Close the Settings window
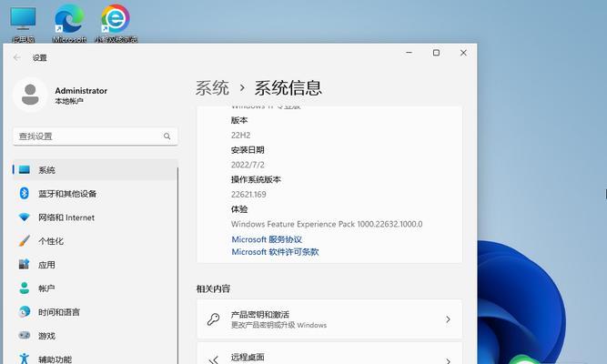This screenshot has width=607, height=364. pyautogui.click(x=463, y=53)
